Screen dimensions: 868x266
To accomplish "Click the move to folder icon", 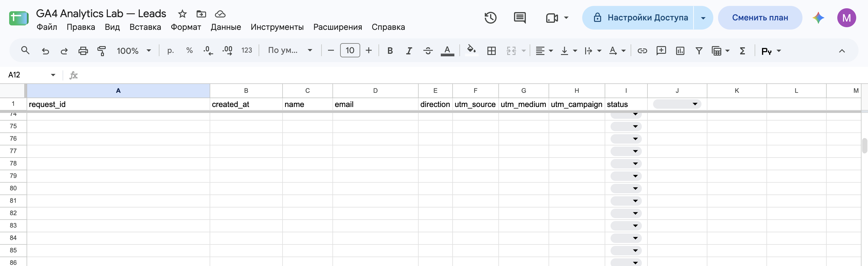I will (201, 14).
